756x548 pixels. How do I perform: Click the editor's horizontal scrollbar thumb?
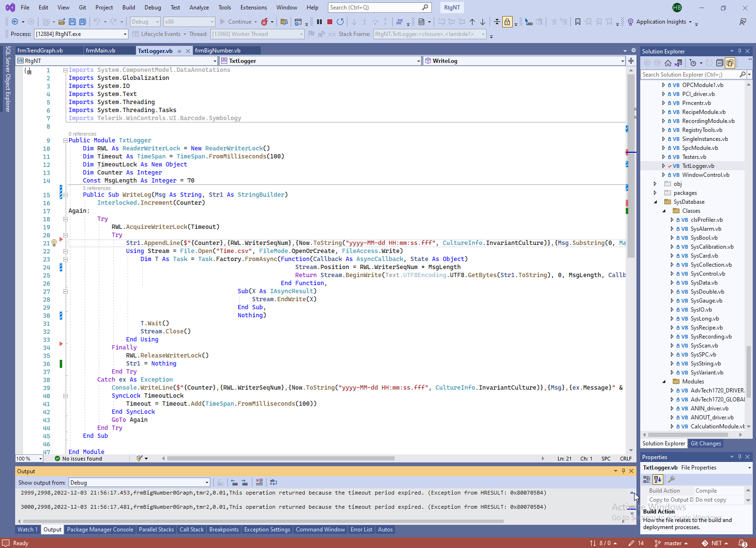point(281,458)
